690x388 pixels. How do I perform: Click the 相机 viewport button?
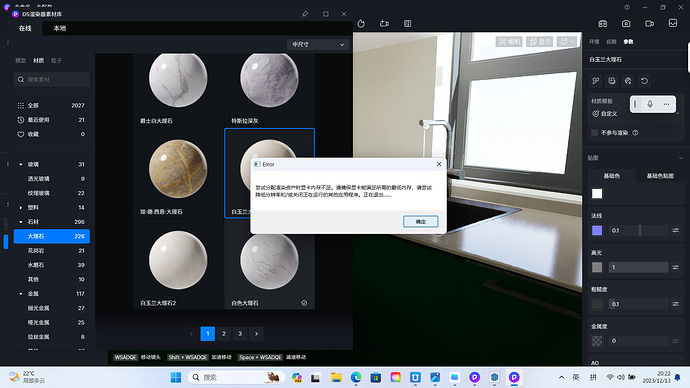point(509,41)
